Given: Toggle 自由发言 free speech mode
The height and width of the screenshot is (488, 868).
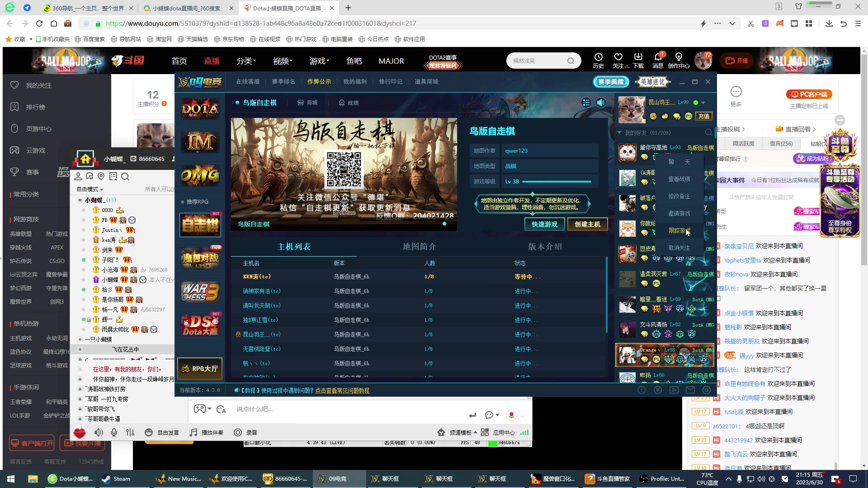Looking at the screenshot, I should click(x=162, y=432).
